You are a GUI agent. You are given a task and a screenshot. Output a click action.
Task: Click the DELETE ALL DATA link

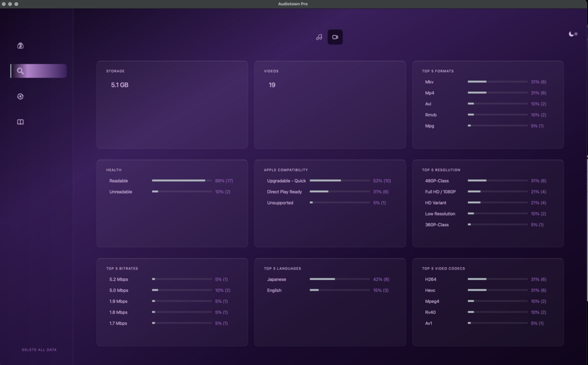coord(39,350)
